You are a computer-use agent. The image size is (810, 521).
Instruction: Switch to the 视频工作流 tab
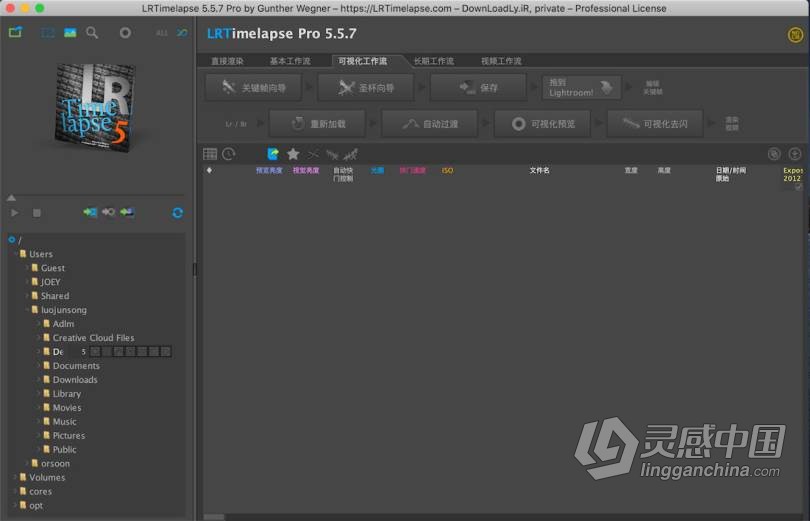pos(501,61)
